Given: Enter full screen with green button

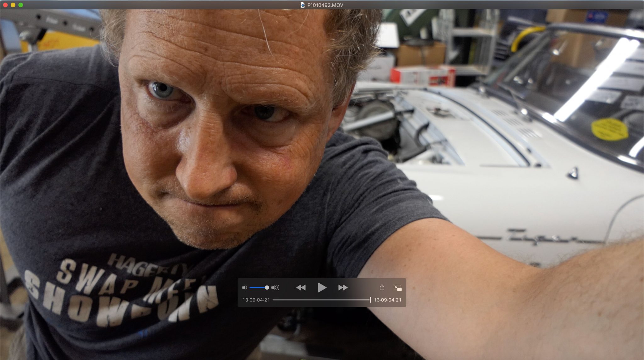Looking at the screenshot, I should (x=21, y=5).
